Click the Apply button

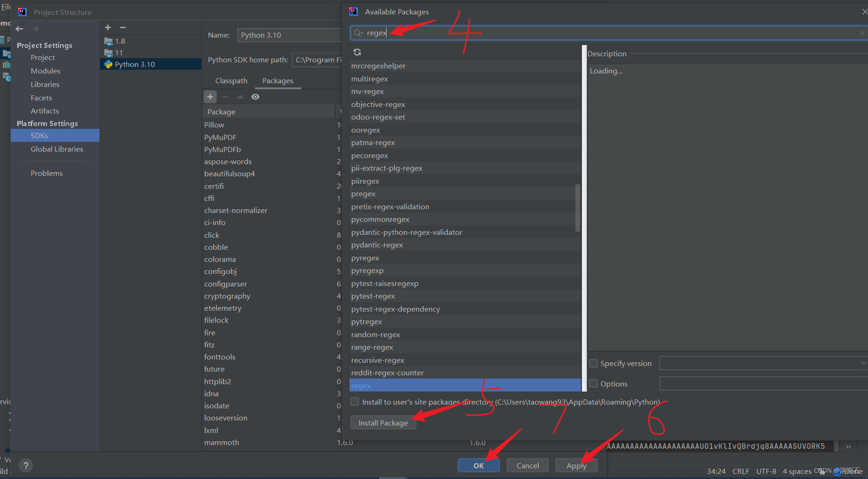576,465
